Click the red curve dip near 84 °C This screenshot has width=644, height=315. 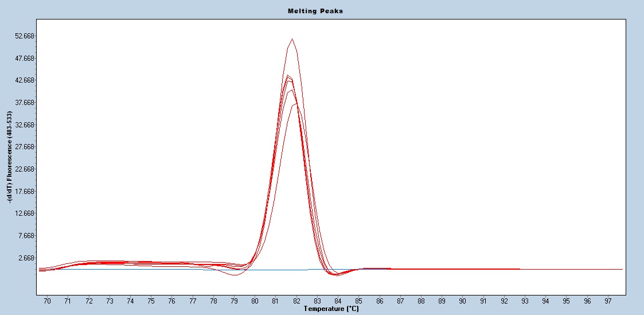tap(336, 275)
